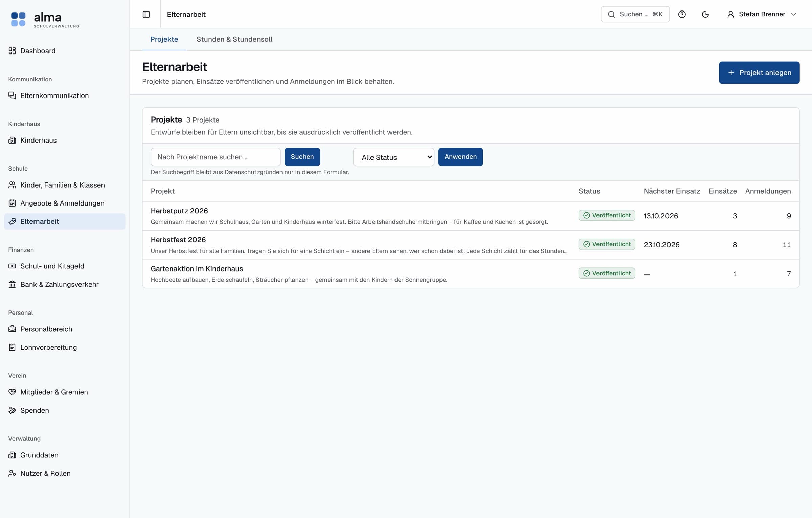Focus the Nach Projektname suchen input
The height and width of the screenshot is (518, 812).
point(216,157)
